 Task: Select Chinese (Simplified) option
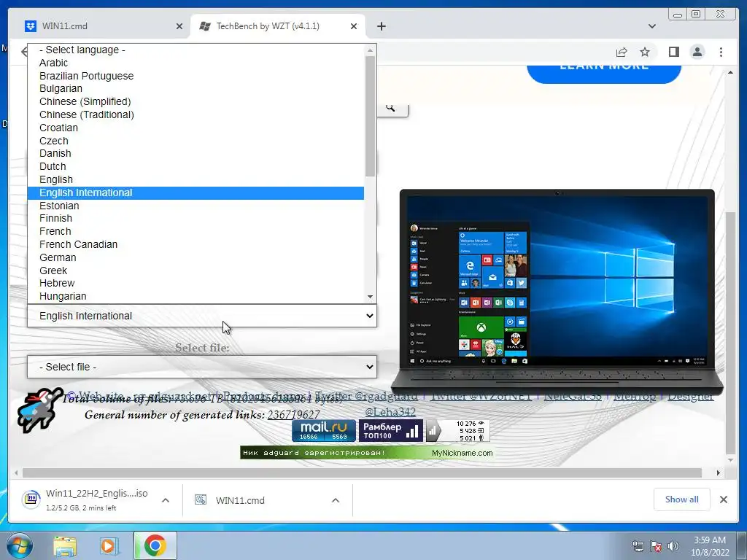coord(196,102)
